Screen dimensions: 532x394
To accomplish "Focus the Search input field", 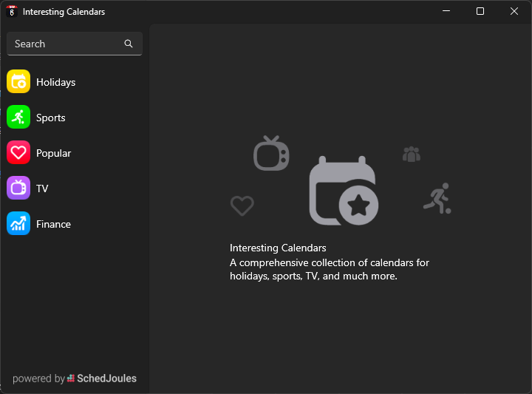I will (x=66, y=44).
